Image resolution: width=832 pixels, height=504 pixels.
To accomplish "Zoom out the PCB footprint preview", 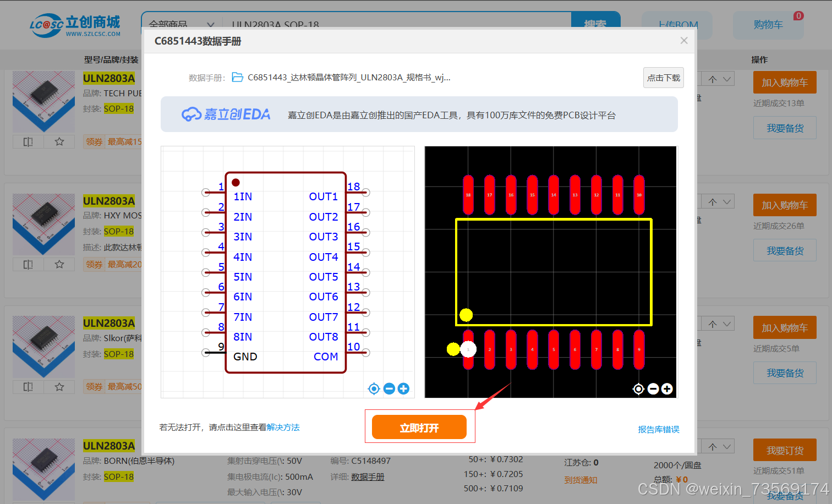I will (653, 389).
